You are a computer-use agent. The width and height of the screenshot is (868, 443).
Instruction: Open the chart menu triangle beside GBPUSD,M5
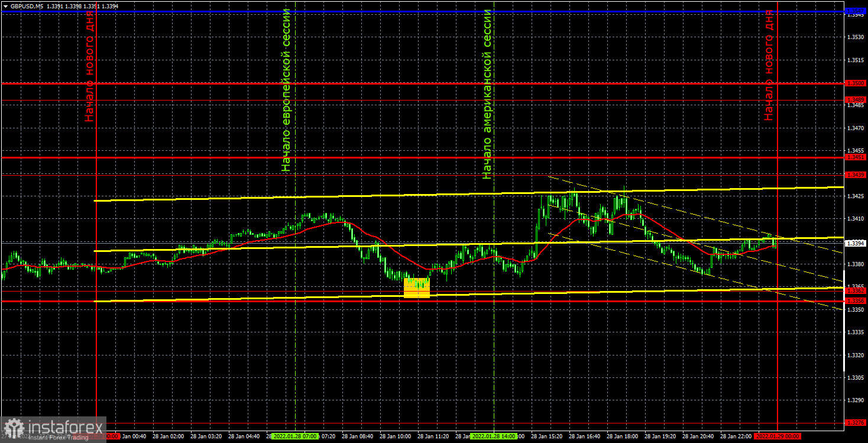tap(5, 5)
